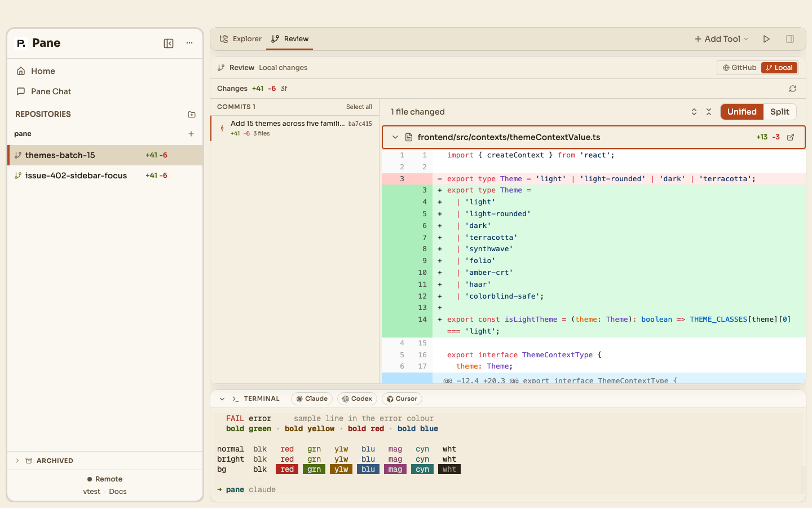Switch to the Explorer tab
812x508 pixels.
click(241, 39)
